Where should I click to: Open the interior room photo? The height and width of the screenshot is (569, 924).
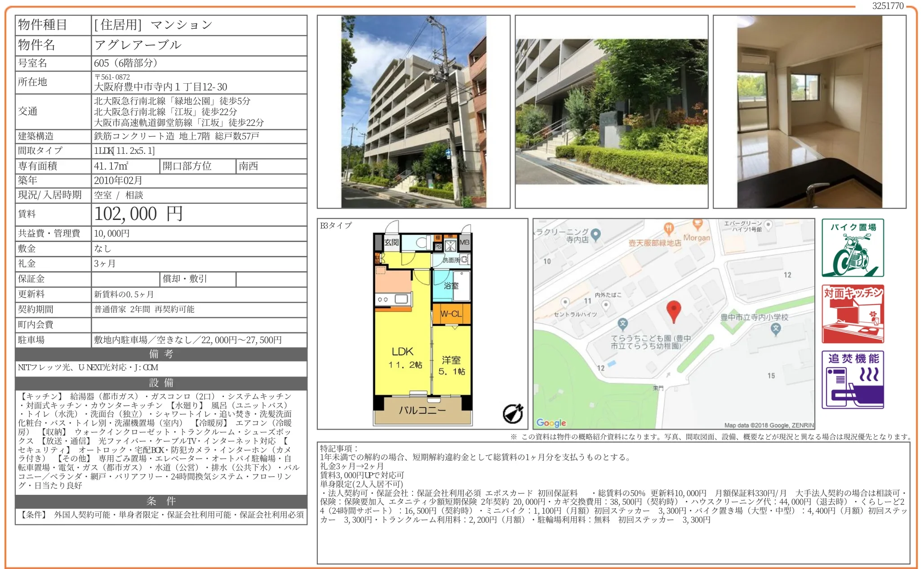pyautogui.click(x=809, y=112)
